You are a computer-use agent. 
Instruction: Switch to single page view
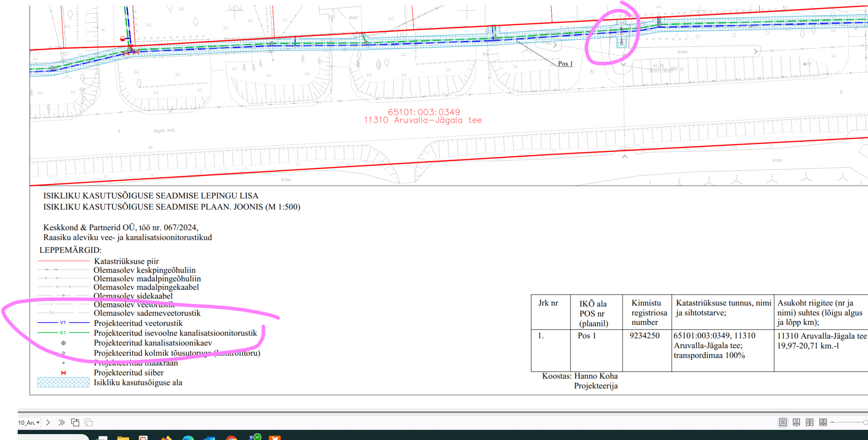pos(783,422)
